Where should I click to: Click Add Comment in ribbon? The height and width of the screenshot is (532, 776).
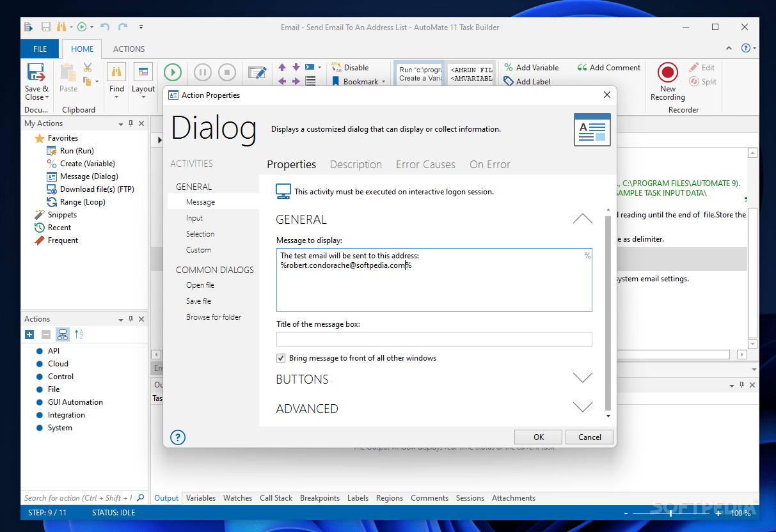point(608,67)
